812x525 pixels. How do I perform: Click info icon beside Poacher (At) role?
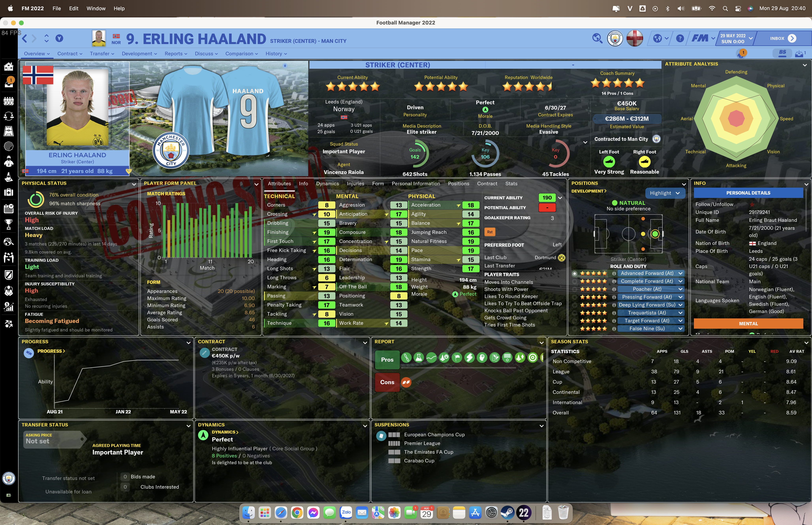tap(614, 289)
